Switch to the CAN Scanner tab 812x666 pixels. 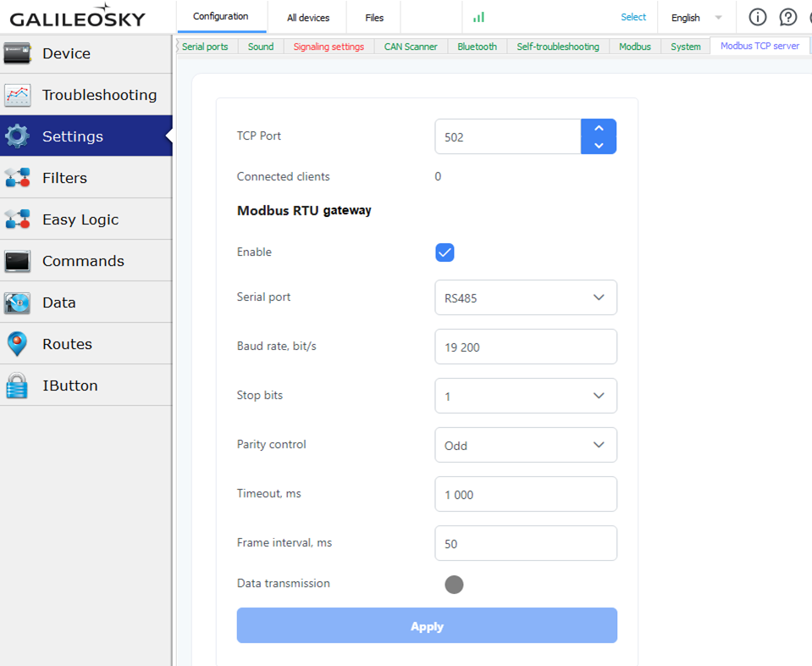(411, 47)
